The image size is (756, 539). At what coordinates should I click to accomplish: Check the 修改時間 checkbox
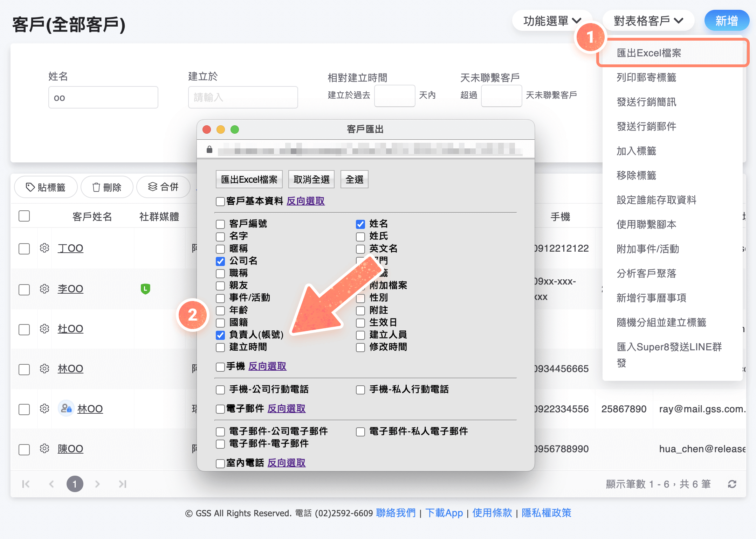(360, 347)
